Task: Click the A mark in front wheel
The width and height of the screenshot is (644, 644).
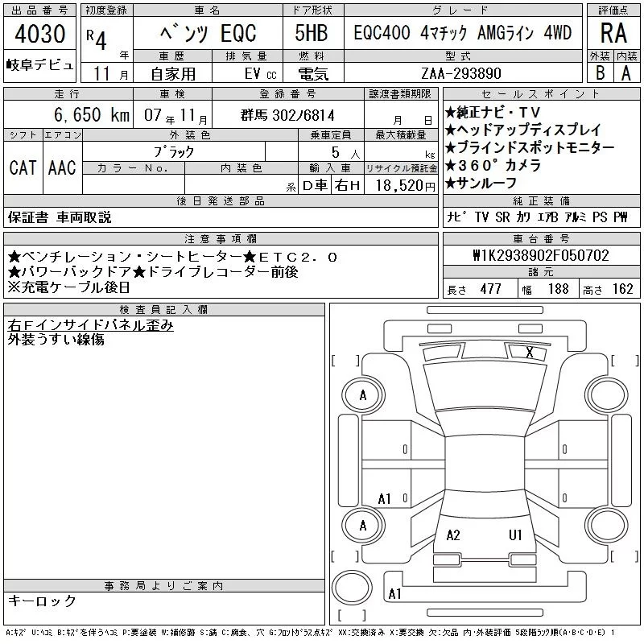Action: [x=363, y=395]
